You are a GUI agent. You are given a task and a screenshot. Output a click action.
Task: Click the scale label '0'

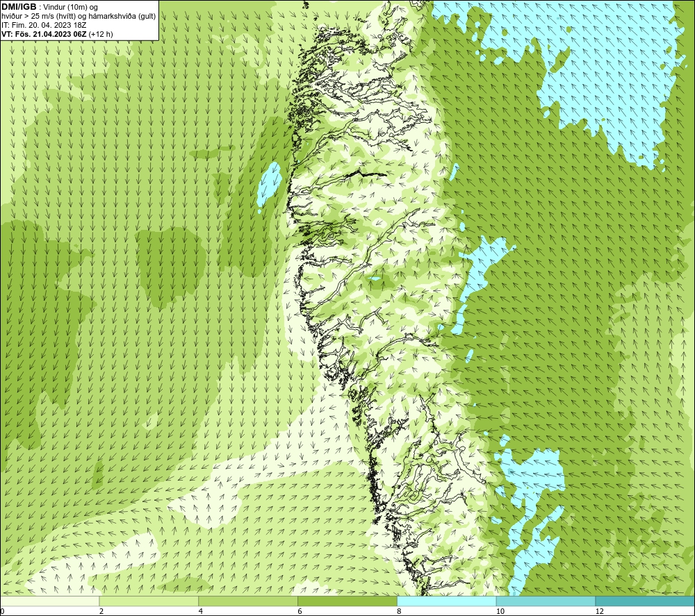(2, 612)
